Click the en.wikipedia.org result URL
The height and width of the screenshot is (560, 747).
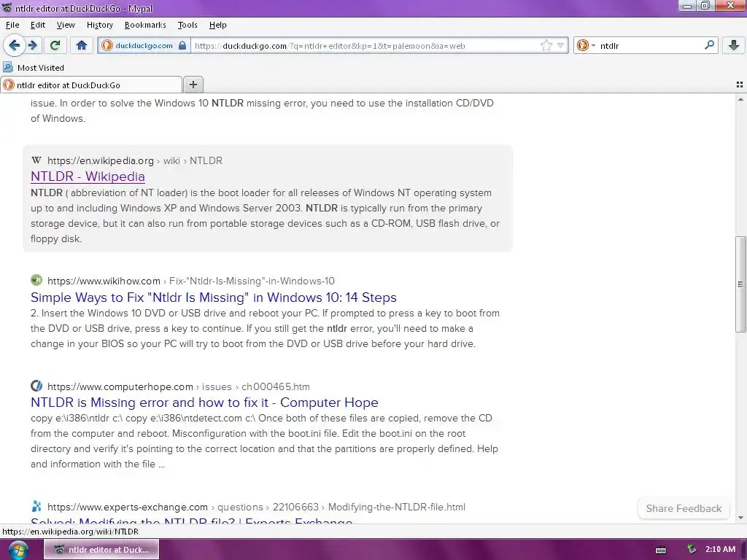(x=135, y=160)
